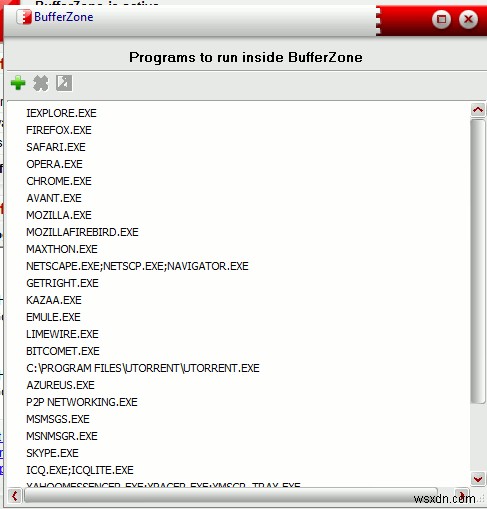Viewport: 487px width, 509px height.
Task: Click the vertical scrollbar down arrow
Action: click(x=478, y=479)
